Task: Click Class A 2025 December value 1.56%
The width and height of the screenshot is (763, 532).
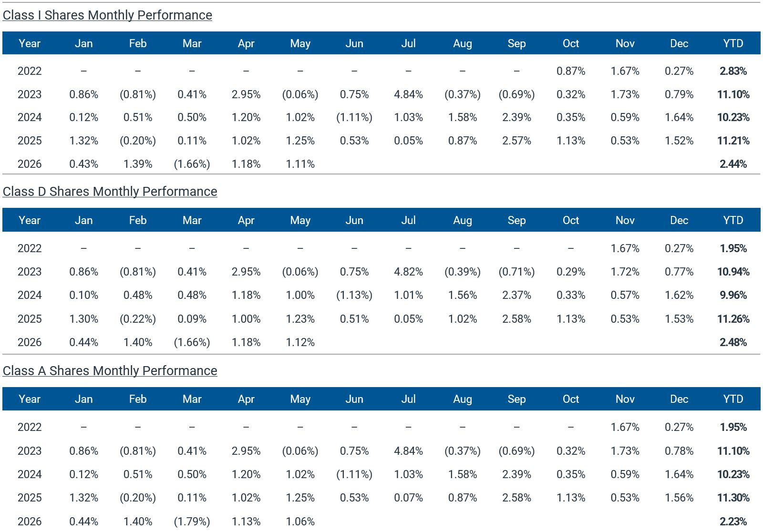Action: click(679, 498)
